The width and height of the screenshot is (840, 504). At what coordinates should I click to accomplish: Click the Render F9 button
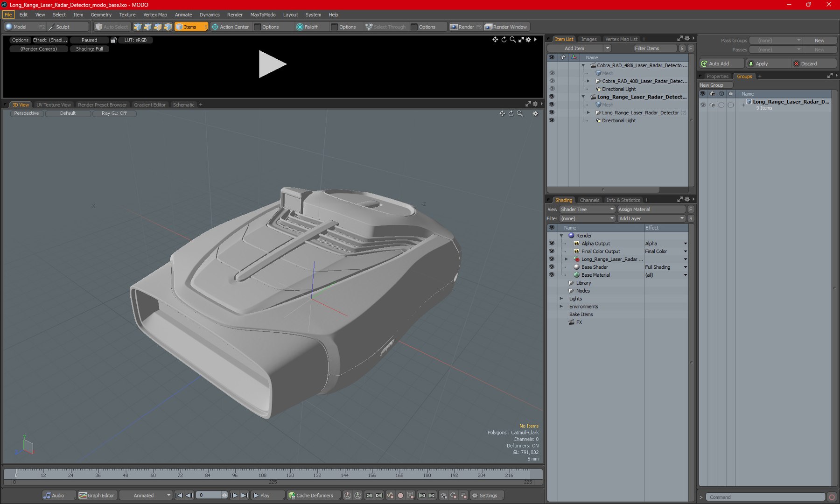pyautogui.click(x=465, y=27)
